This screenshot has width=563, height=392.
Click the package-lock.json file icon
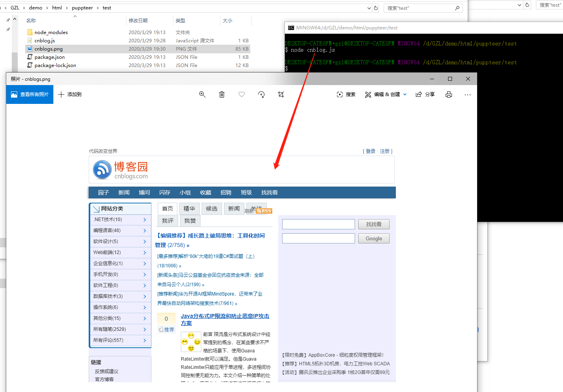30,65
